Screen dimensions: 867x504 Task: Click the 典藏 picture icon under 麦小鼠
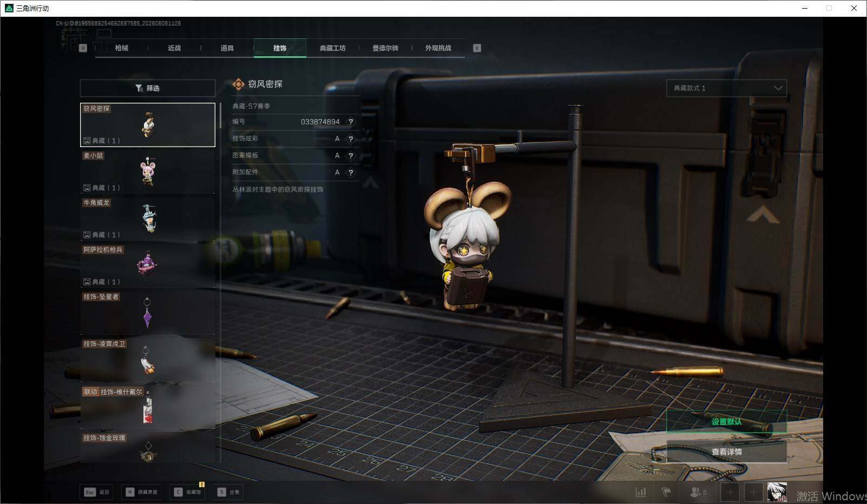[87, 188]
